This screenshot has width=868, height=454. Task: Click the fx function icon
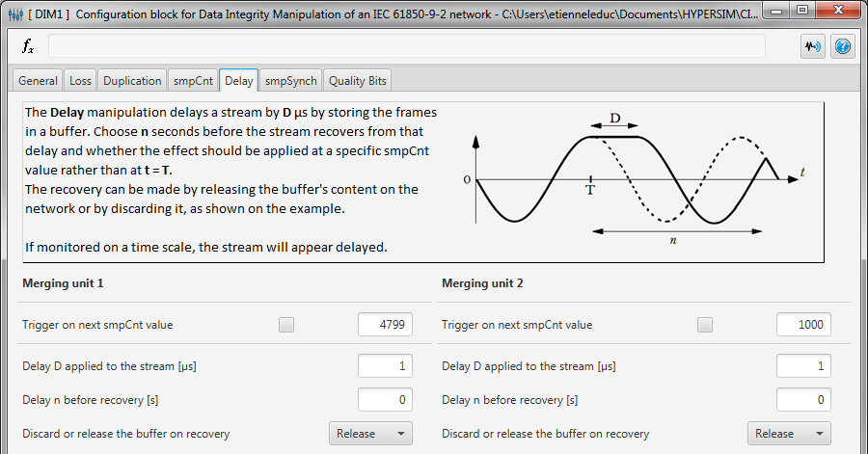[x=28, y=46]
